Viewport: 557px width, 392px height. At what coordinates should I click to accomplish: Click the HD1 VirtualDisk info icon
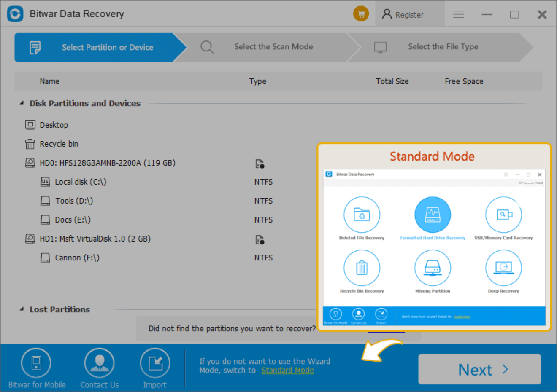[x=260, y=240]
